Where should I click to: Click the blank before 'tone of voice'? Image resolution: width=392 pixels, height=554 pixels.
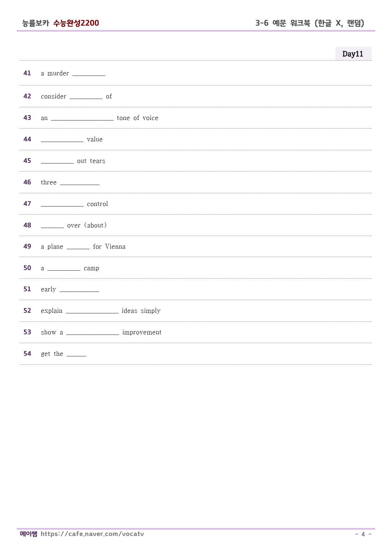(82, 120)
